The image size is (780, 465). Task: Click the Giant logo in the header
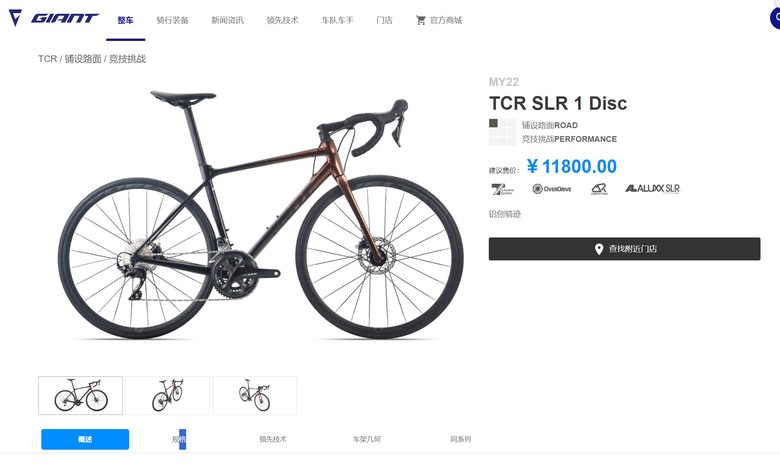tap(54, 18)
